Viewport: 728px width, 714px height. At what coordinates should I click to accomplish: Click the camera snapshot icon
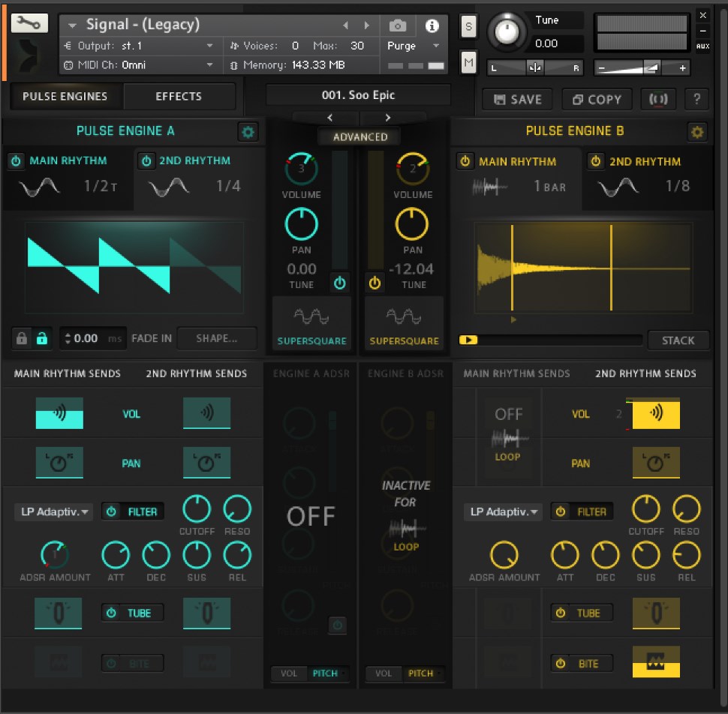pos(398,26)
